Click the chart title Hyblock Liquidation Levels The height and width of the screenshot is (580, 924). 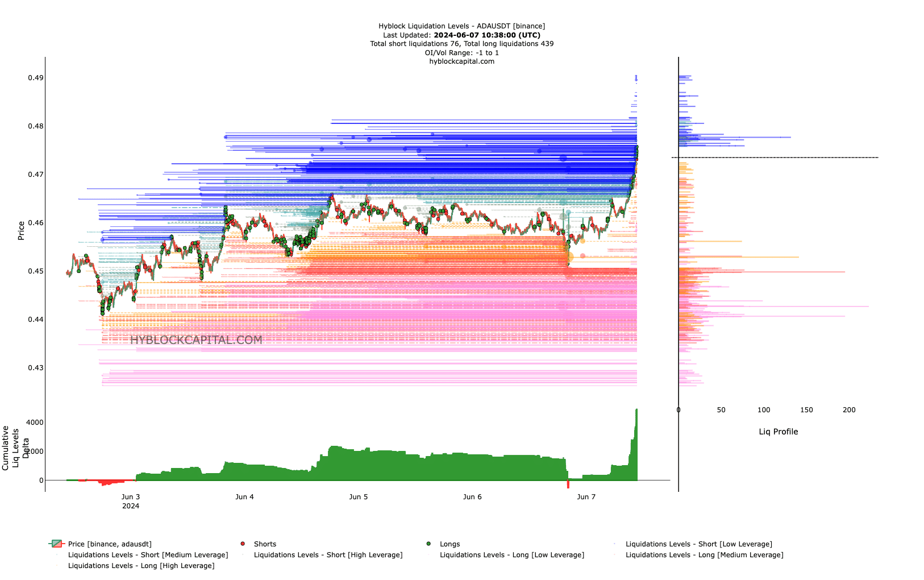click(462, 26)
